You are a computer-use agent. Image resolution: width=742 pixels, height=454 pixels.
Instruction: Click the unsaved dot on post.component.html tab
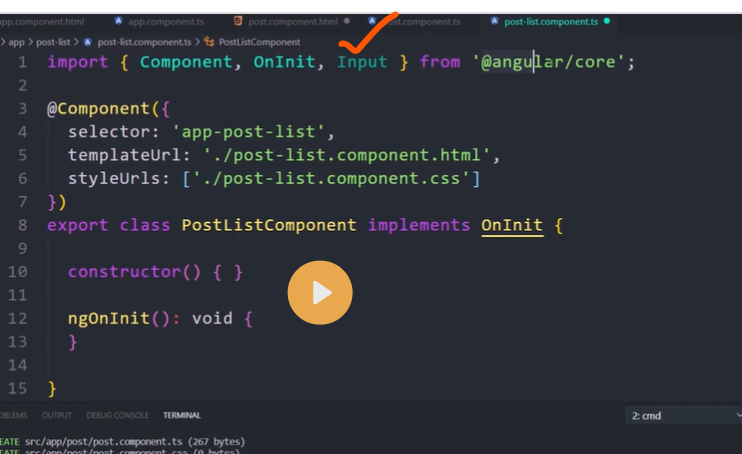click(x=347, y=21)
